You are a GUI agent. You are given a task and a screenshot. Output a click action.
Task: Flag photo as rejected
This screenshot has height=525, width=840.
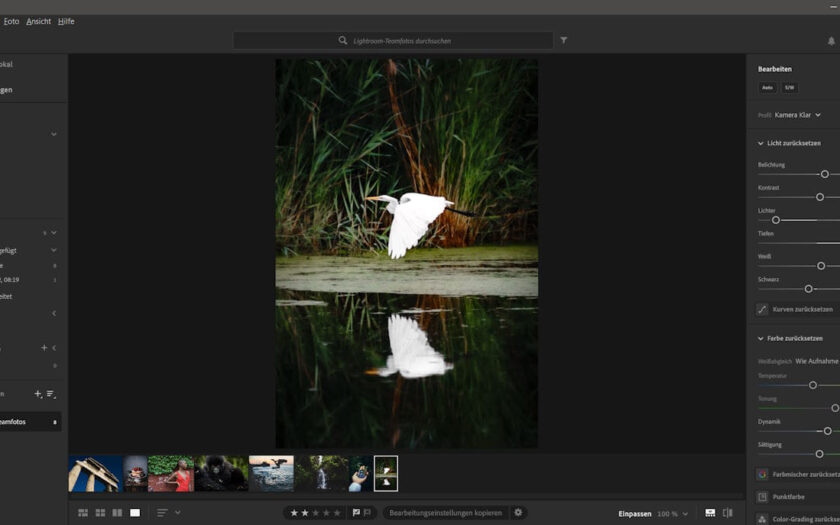pos(368,513)
